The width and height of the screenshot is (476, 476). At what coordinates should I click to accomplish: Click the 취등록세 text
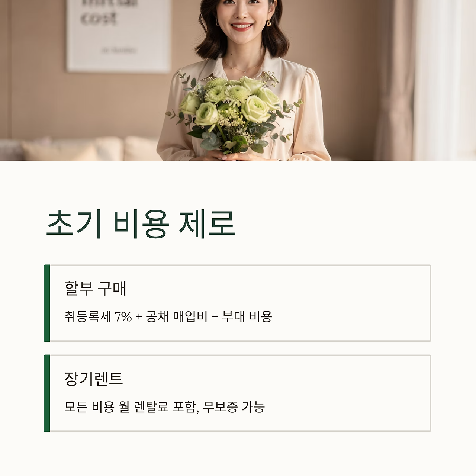[x=88, y=317]
